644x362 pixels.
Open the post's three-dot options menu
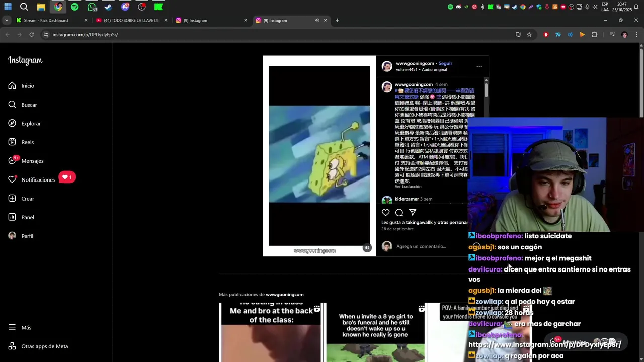click(x=479, y=66)
